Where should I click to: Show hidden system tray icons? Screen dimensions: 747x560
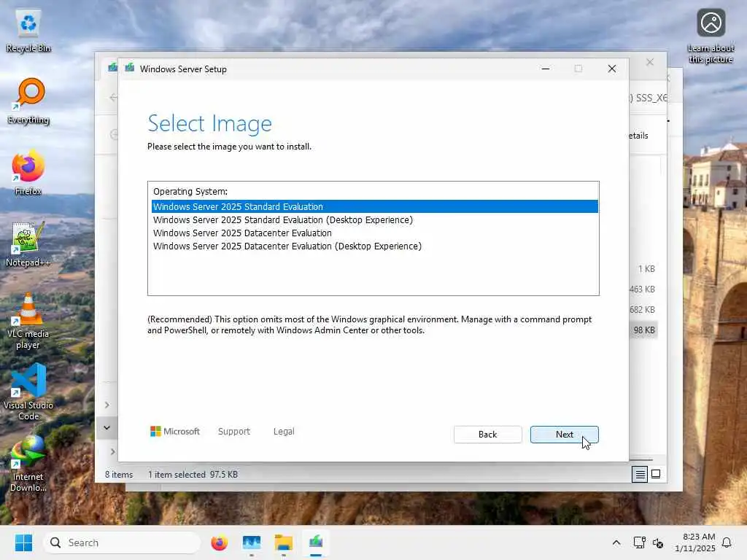pyautogui.click(x=616, y=542)
